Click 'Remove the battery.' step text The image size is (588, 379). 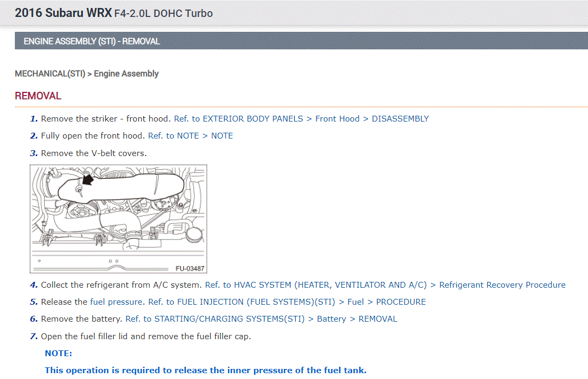point(82,319)
